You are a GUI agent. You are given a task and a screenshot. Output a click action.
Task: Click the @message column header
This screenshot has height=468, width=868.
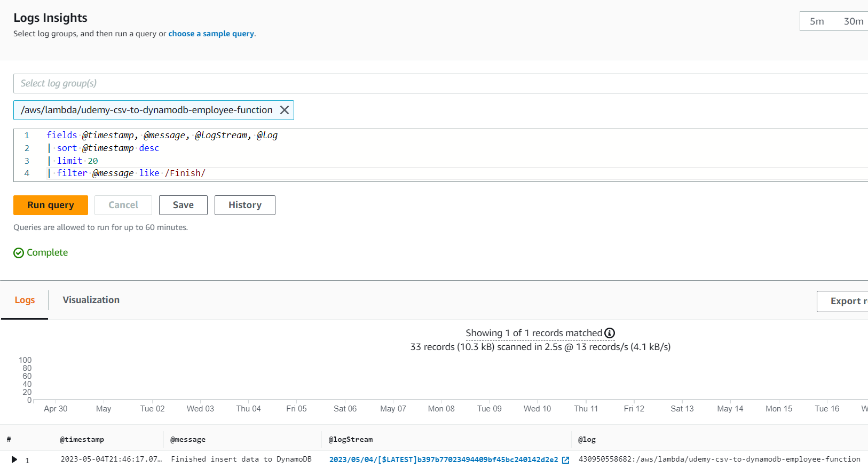188,439
